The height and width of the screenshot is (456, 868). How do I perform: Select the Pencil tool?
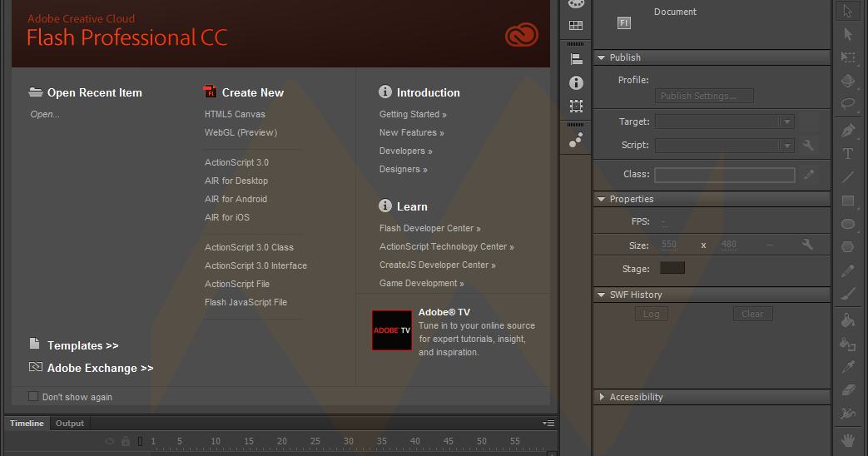847,270
